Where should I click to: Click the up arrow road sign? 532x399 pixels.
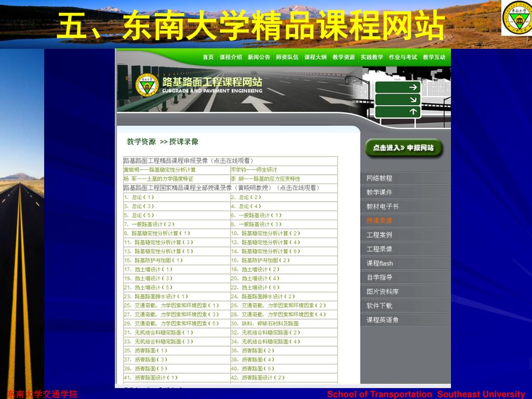tap(397, 112)
